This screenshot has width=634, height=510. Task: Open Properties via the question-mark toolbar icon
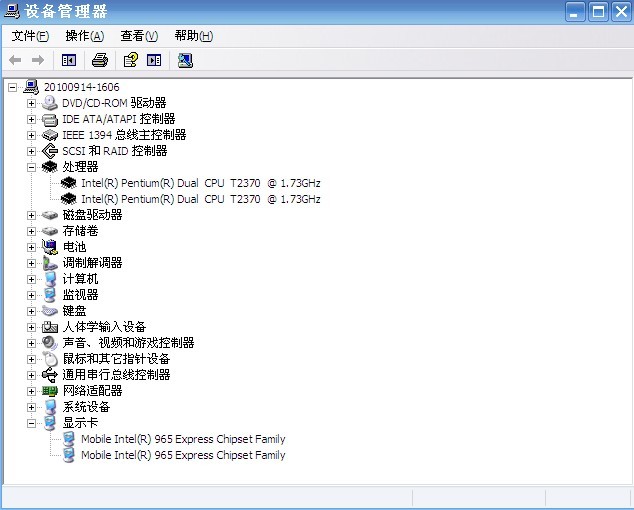tap(131, 60)
